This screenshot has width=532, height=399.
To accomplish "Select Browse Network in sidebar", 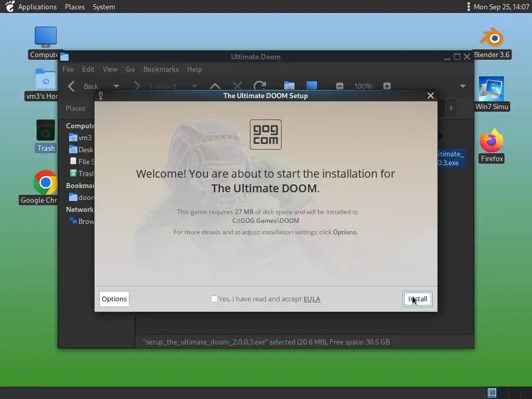I will 82,221.
